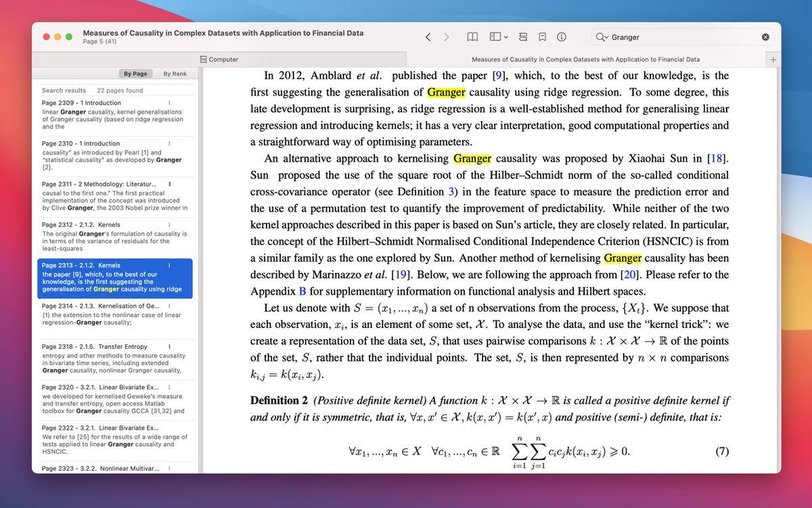The width and height of the screenshot is (812, 508).
Task: Add a bookmark with the bookmark icon
Action: pos(542,37)
